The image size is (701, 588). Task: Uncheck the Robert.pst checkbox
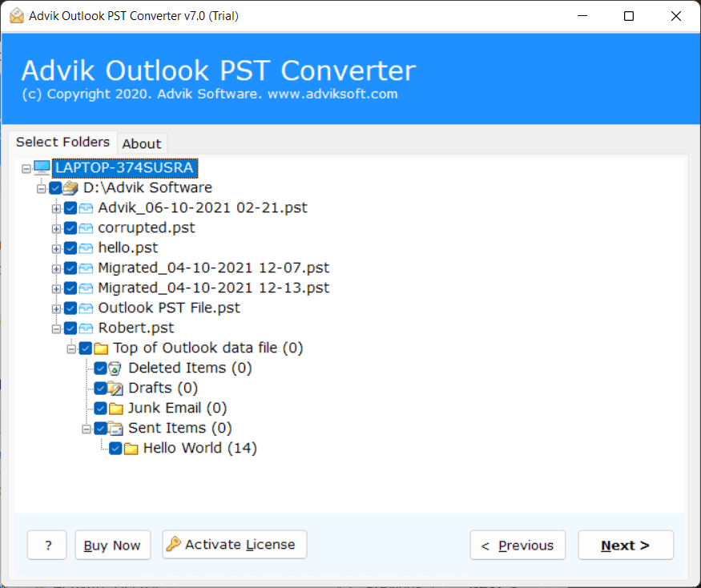pyautogui.click(x=71, y=328)
